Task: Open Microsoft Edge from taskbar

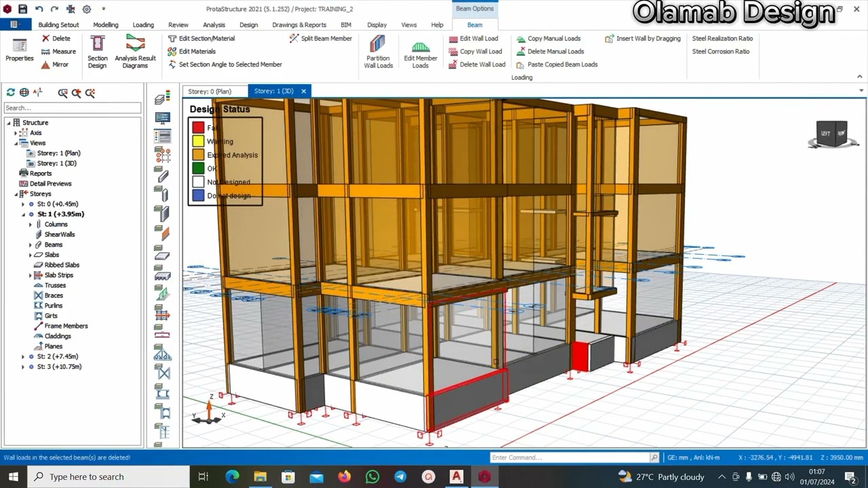Action: (232, 476)
